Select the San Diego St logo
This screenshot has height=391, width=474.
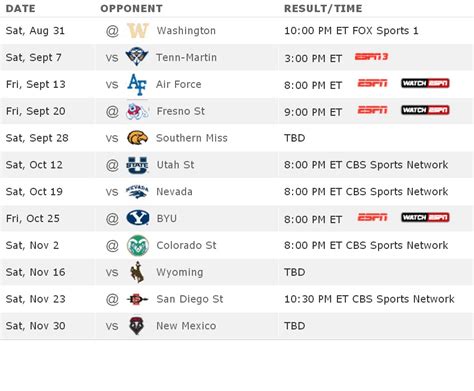pyautogui.click(x=137, y=299)
